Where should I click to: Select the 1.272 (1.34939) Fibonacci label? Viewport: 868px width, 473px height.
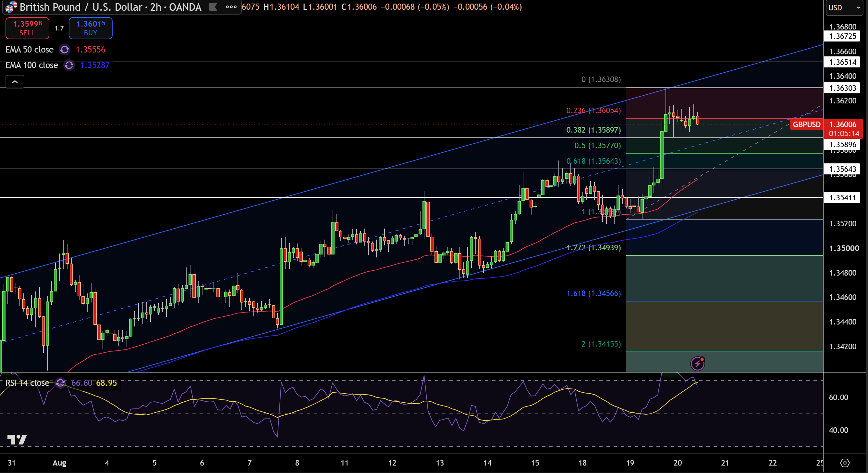593,248
